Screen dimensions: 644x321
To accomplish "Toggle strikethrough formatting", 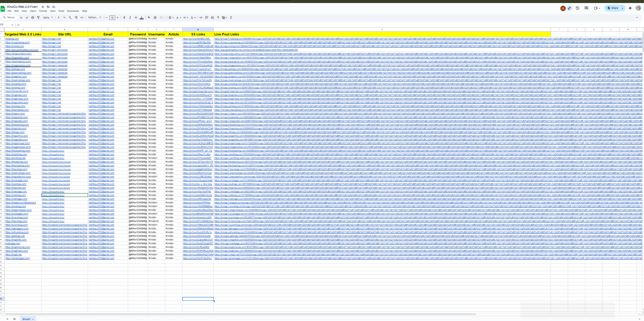I will coord(136,18).
